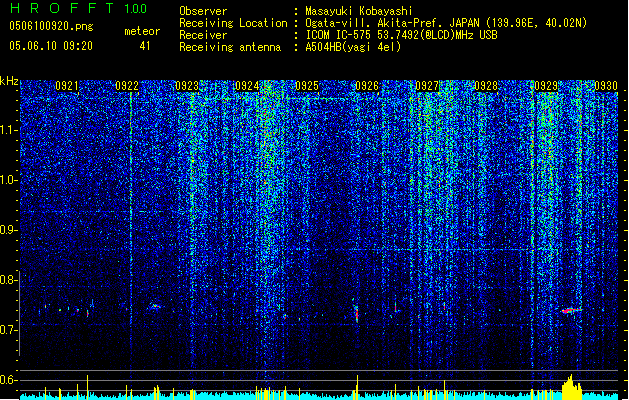
Task: Click the meteor count value 41
Action: [145, 46]
